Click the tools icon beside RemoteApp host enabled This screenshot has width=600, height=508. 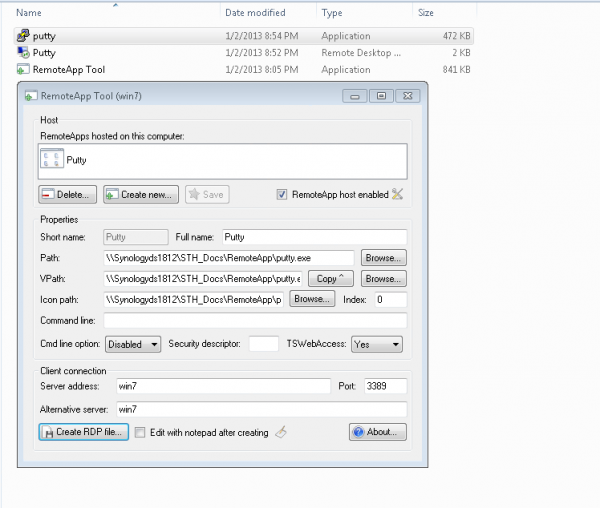coord(398,194)
